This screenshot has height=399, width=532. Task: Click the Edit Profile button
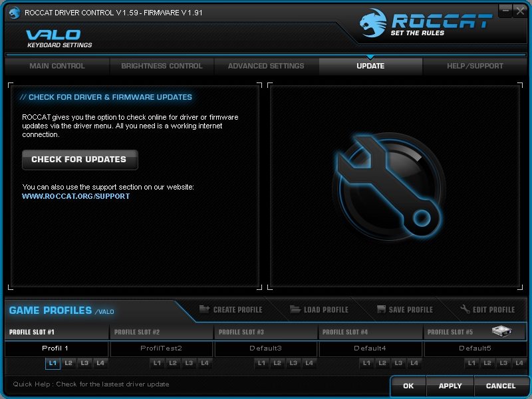coord(487,309)
